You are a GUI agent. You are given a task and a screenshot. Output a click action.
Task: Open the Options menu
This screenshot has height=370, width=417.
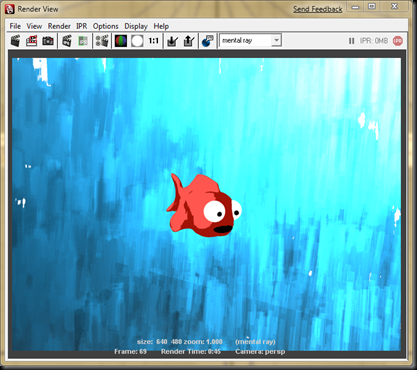pos(106,26)
